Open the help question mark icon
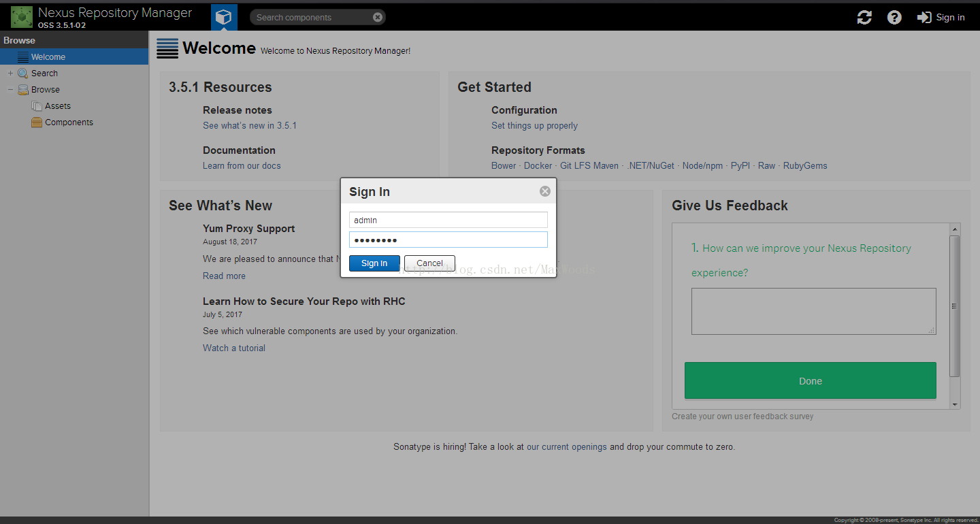The width and height of the screenshot is (980, 524). [x=894, y=18]
